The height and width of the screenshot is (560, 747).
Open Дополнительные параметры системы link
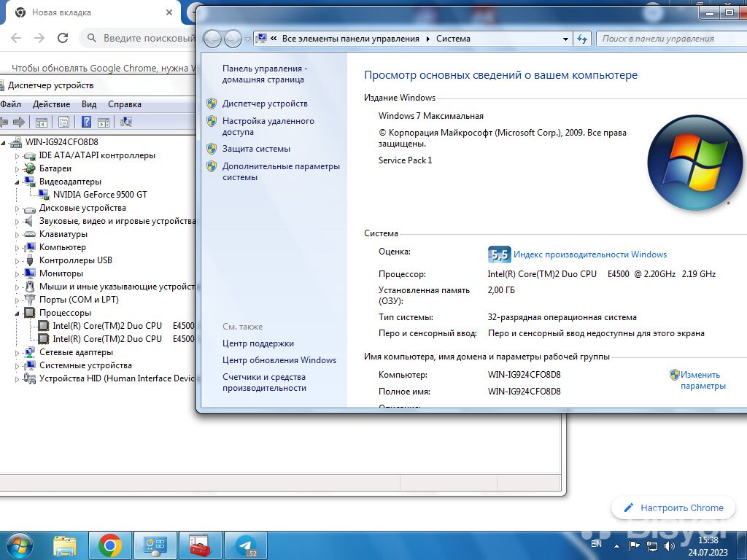click(281, 171)
